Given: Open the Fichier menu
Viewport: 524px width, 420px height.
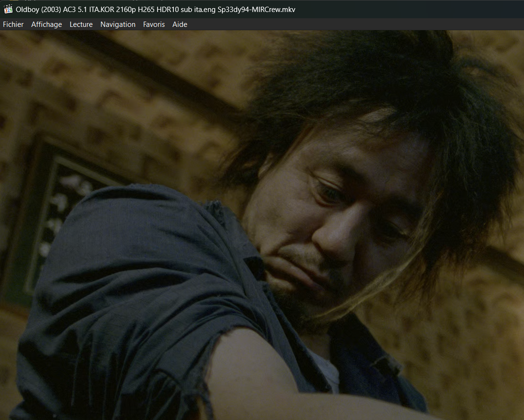Looking at the screenshot, I should pos(13,24).
